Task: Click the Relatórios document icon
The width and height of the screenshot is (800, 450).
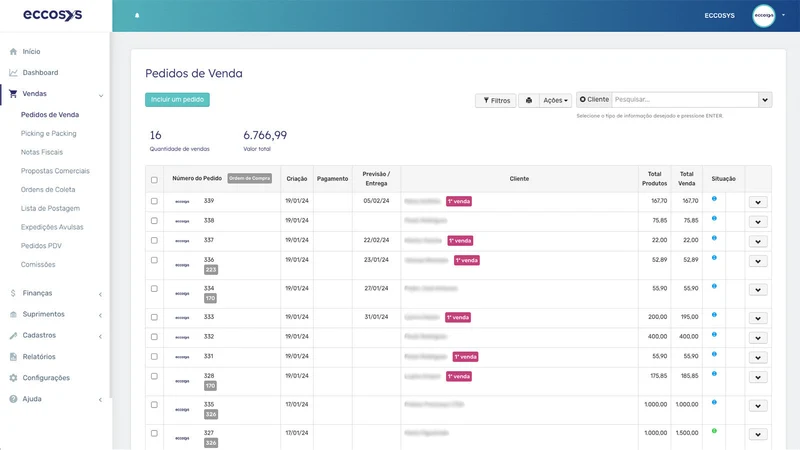Action: pyautogui.click(x=13, y=357)
